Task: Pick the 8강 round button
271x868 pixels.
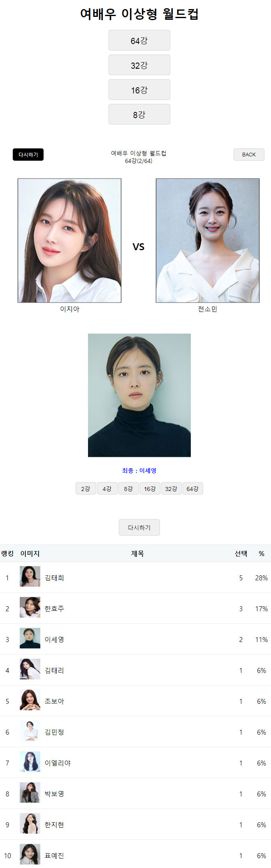Action: 139,114
